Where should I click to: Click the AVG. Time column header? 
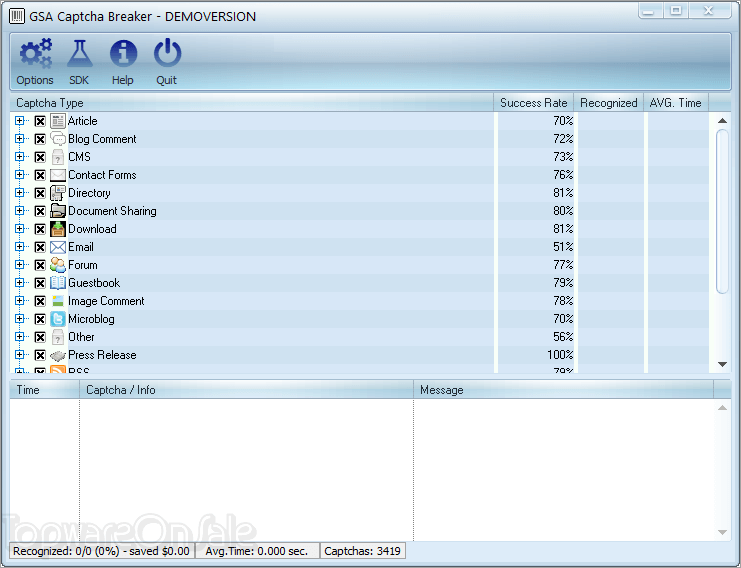pyautogui.click(x=676, y=103)
